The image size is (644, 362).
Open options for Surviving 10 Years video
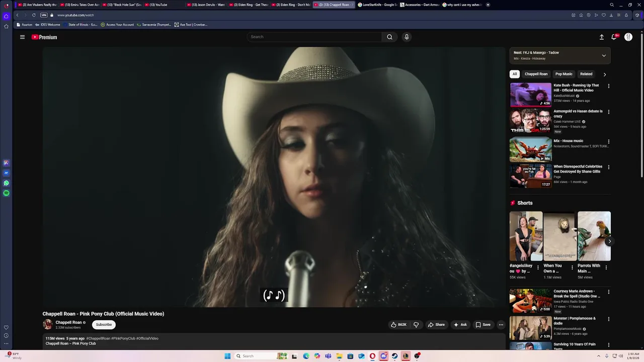(608, 345)
